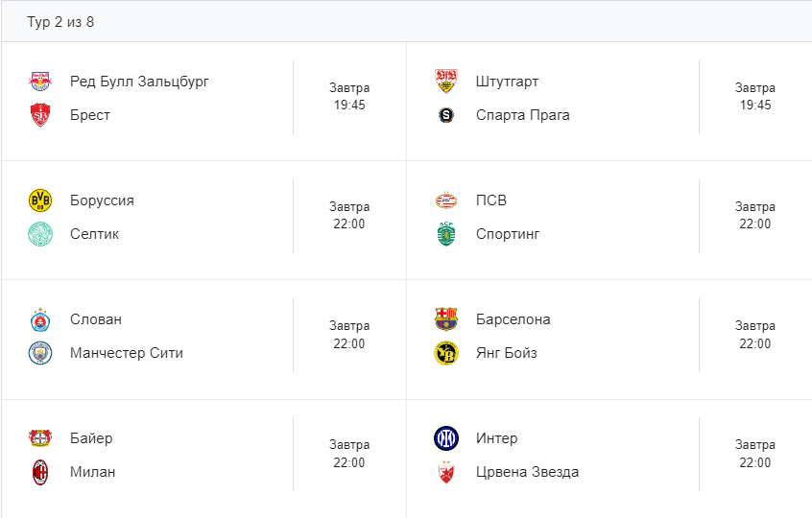Click the Manchester City club badge
The width and height of the screenshot is (812, 518).
[39, 353]
